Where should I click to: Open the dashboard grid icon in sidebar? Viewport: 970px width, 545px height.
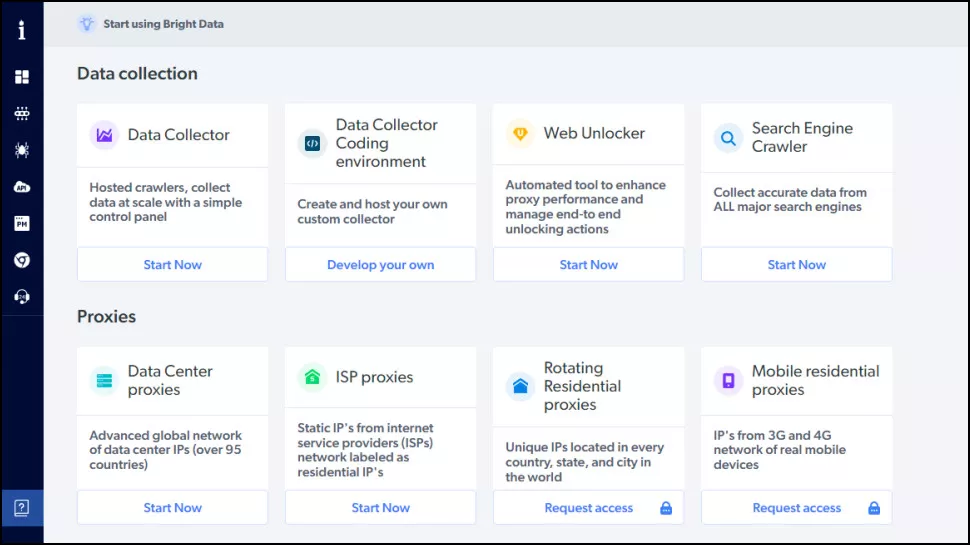pyautogui.click(x=22, y=77)
